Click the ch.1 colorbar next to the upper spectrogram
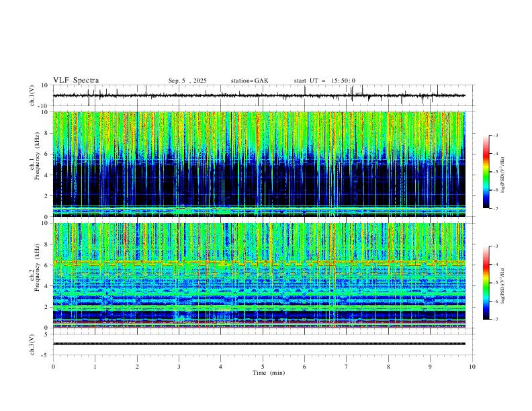Screen dimensions: 532x411 pos(486,172)
